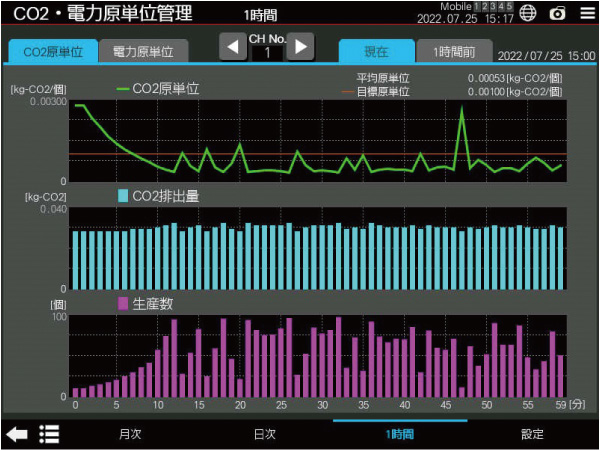This screenshot has height=450, width=600.
Task: Switch to the 電力原単位 tab
Action: tap(142, 51)
